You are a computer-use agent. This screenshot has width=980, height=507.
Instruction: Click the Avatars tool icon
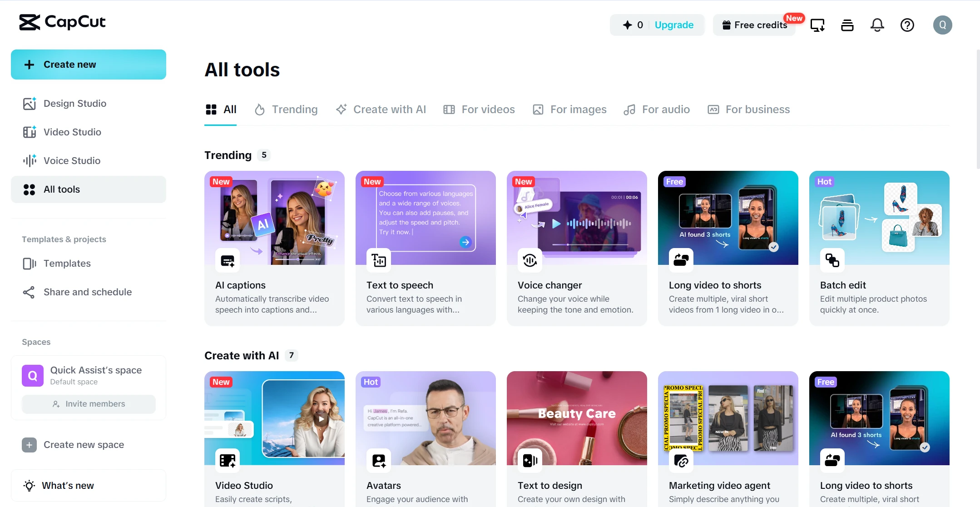point(379,461)
